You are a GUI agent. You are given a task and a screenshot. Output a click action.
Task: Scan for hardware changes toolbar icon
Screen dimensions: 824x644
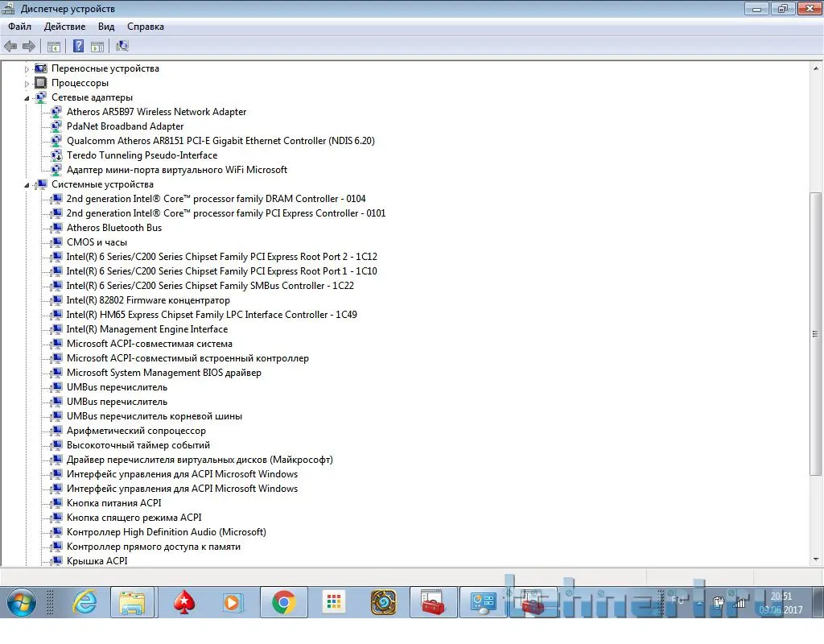pos(122,46)
